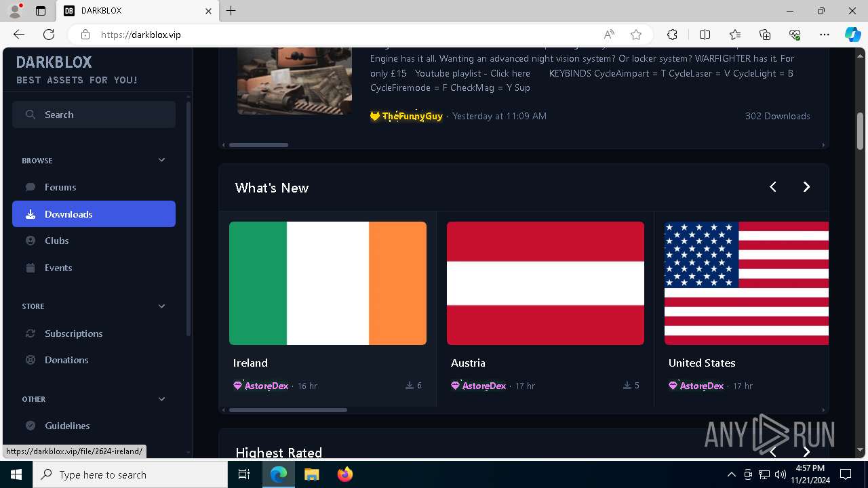Image resolution: width=868 pixels, height=488 pixels.
Task: Collapse the STORE section
Action: [x=161, y=306]
